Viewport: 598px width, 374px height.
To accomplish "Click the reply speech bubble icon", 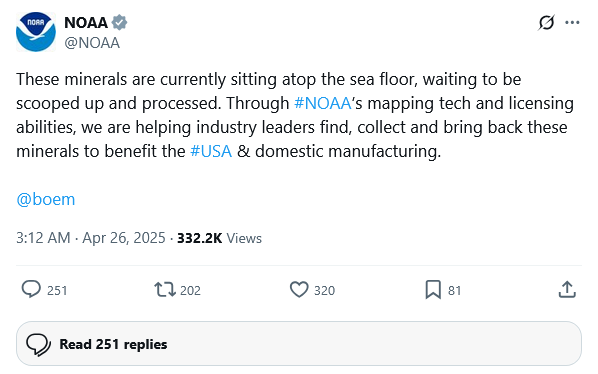I will pos(31,289).
